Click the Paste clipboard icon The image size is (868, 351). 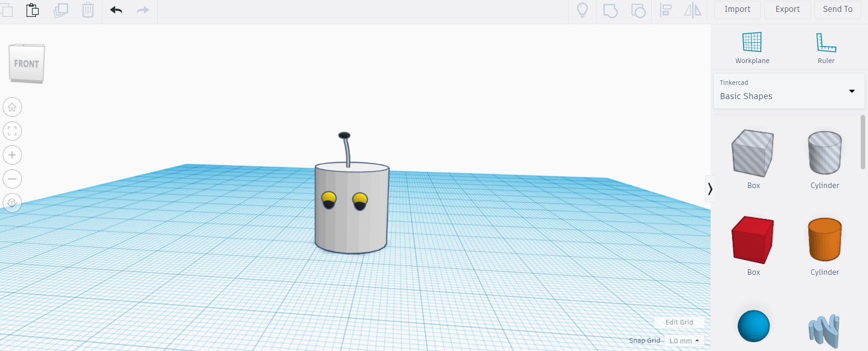pos(32,10)
